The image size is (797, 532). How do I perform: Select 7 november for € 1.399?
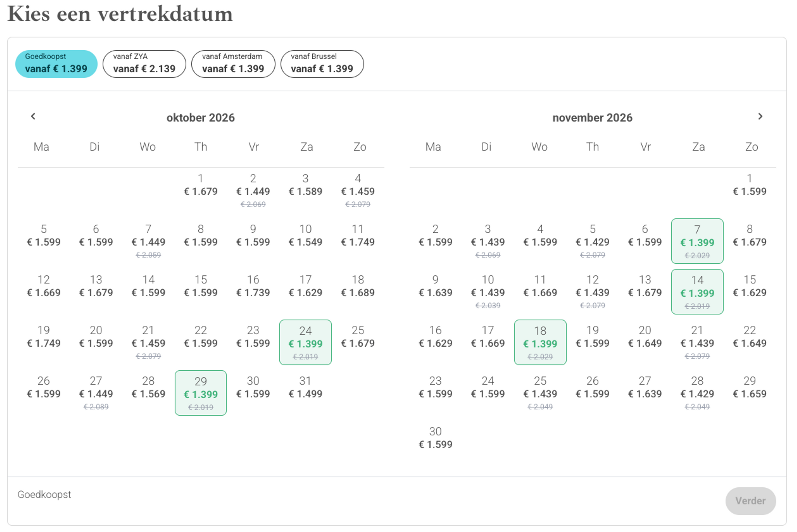coord(697,241)
